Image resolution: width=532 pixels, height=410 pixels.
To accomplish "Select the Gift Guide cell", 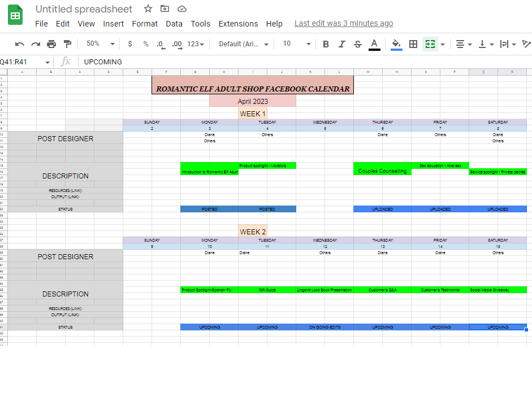I will [x=267, y=290].
